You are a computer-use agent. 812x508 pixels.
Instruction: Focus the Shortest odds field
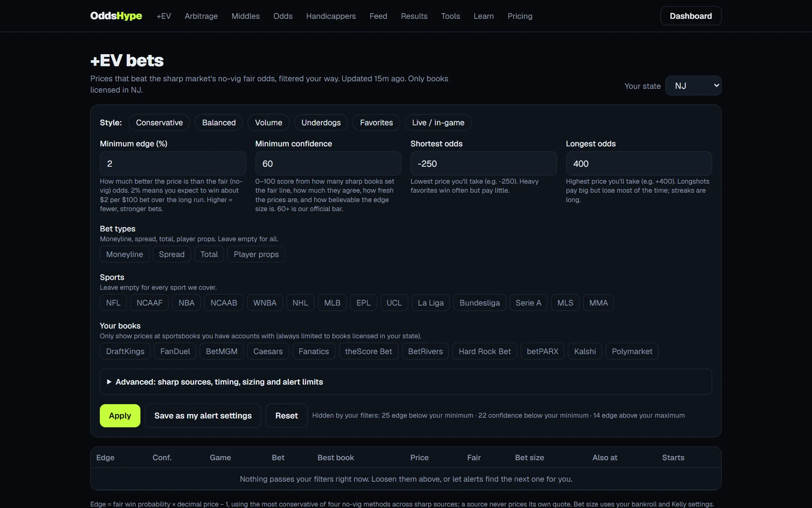[483, 163]
